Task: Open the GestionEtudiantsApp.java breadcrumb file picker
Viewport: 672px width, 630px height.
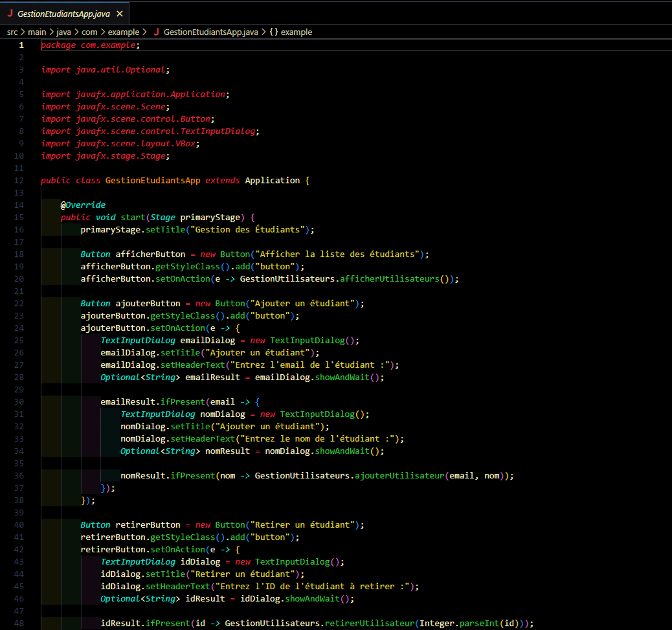Action: point(210,32)
